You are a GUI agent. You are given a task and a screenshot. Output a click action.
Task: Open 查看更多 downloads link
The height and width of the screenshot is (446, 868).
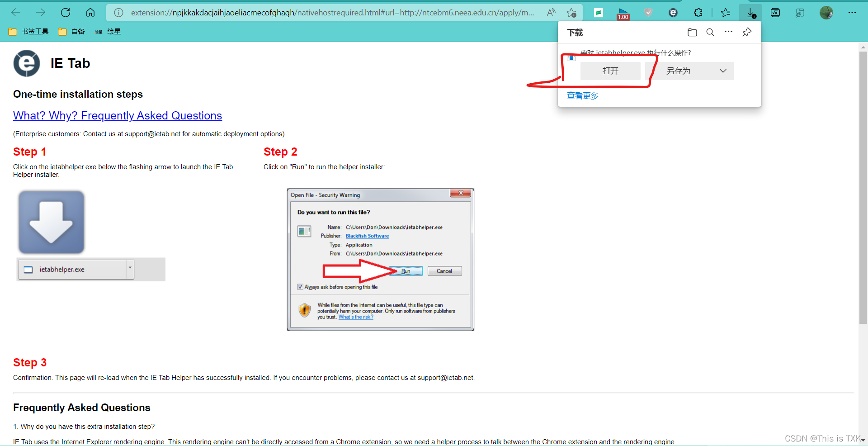click(583, 96)
